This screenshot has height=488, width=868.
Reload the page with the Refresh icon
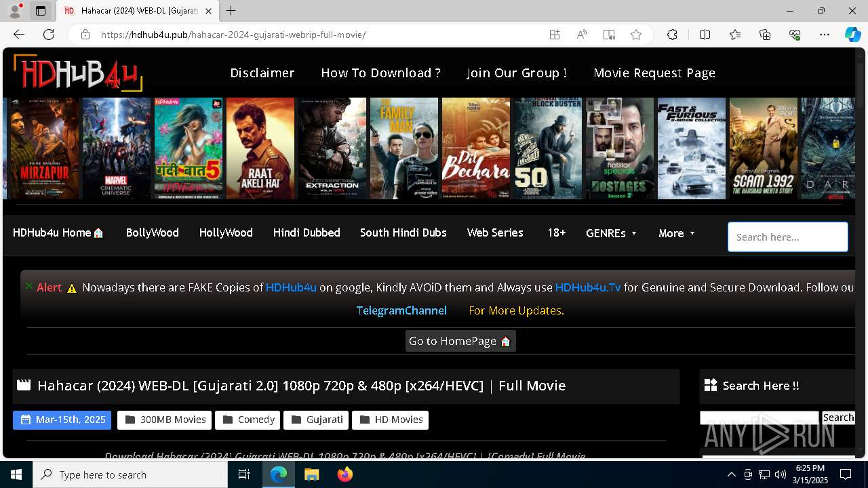click(49, 35)
